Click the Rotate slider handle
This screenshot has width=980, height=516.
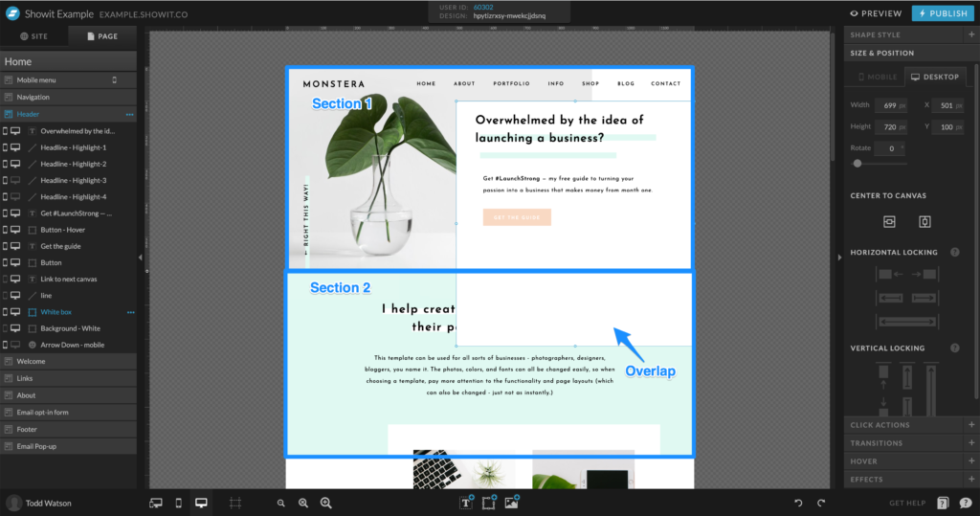(857, 164)
